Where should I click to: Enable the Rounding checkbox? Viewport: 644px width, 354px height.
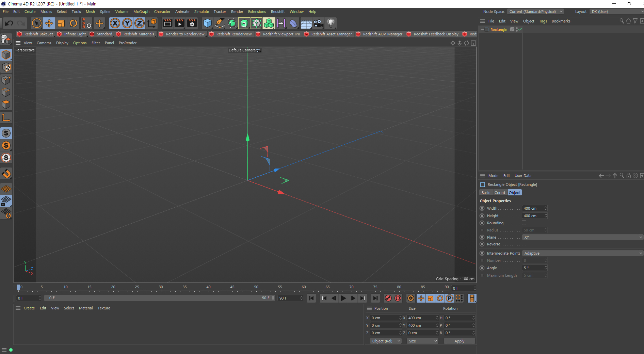click(x=524, y=223)
